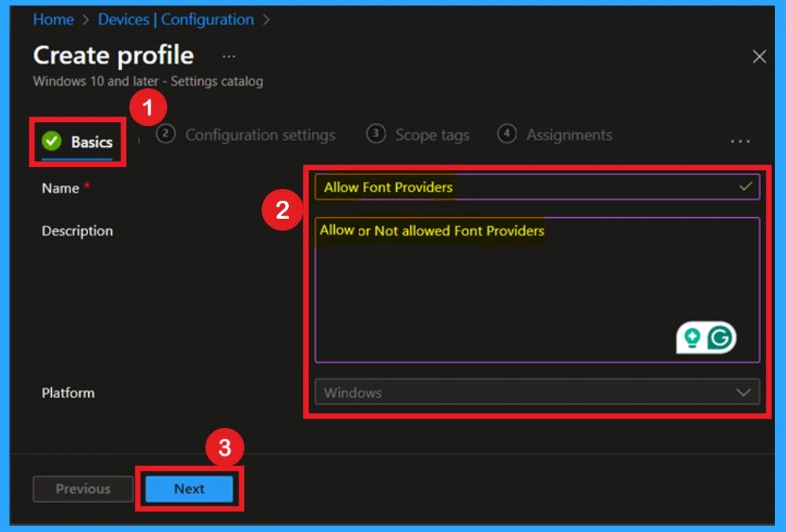Select the Basics tab
Image resolution: width=786 pixels, height=532 pixels.
[x=77, y=142]
